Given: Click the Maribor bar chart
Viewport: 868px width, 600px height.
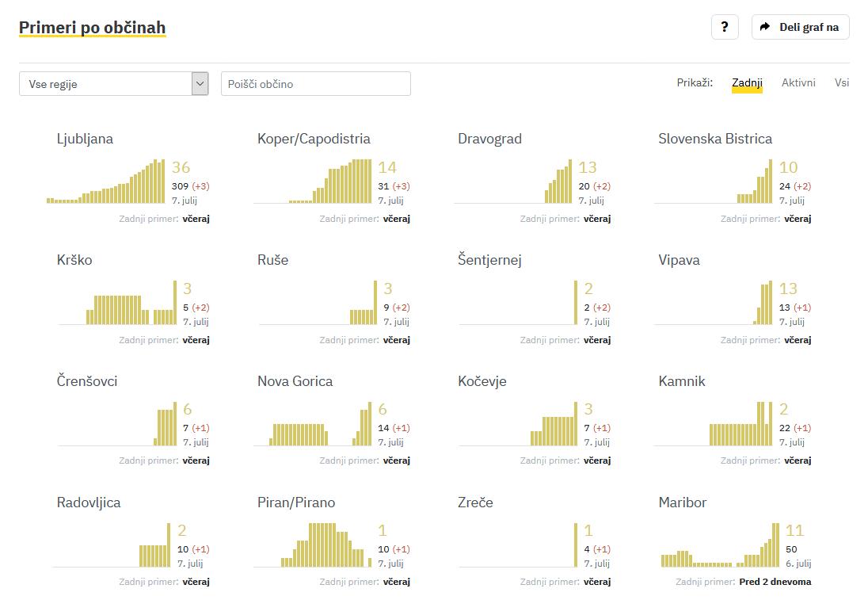Looking at the screenshot, I should click(720, 546).
